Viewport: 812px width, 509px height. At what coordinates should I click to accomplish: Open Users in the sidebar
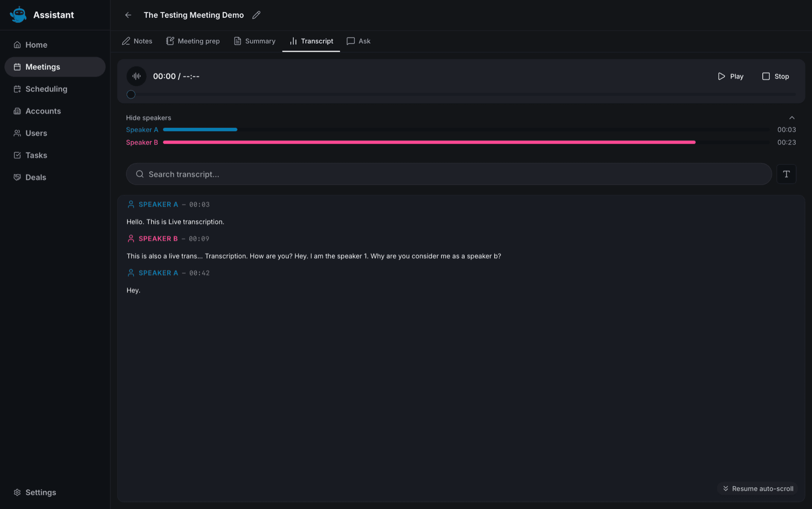coord(55,133)
